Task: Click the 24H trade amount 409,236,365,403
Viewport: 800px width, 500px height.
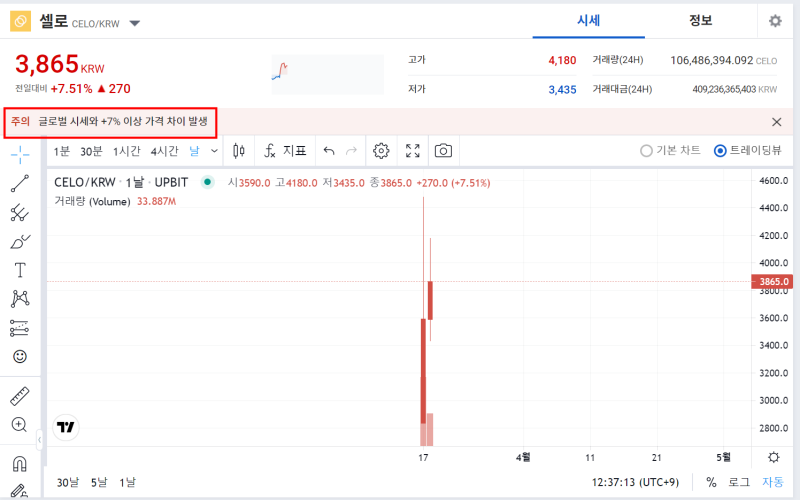Action: 724,89
